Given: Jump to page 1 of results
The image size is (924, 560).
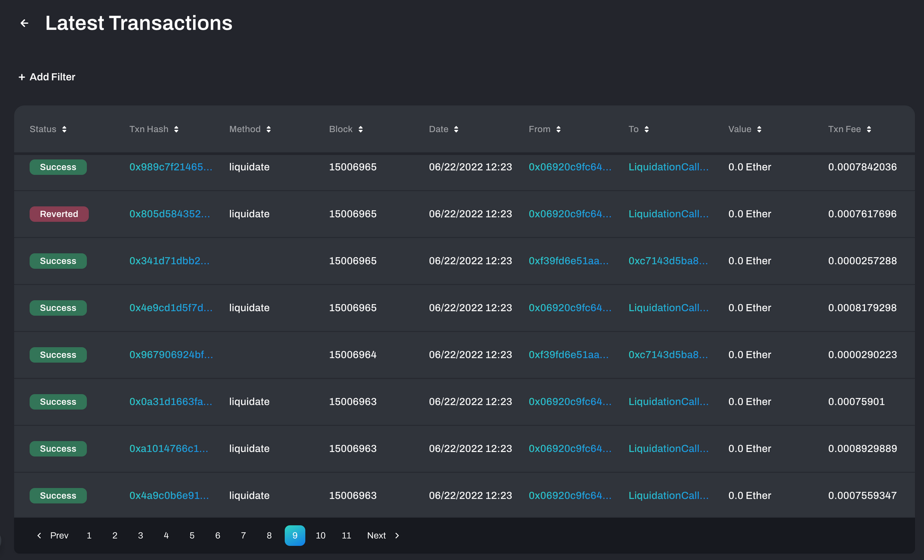Looking at the screenshot, I should coord(89,536).
